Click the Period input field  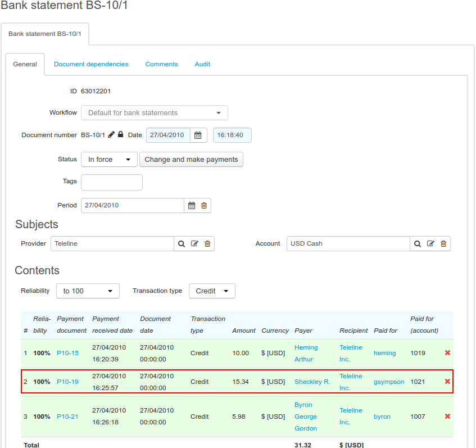coord(133,205)
